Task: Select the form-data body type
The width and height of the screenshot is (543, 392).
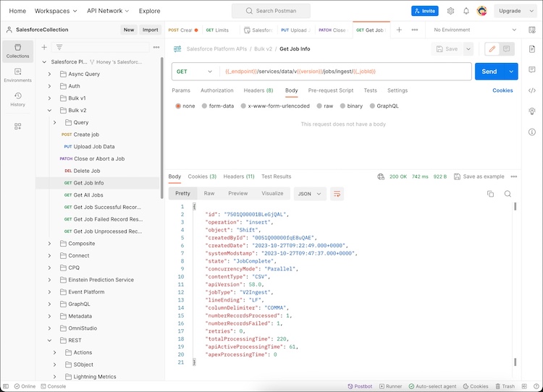Action: pos(204,106)
